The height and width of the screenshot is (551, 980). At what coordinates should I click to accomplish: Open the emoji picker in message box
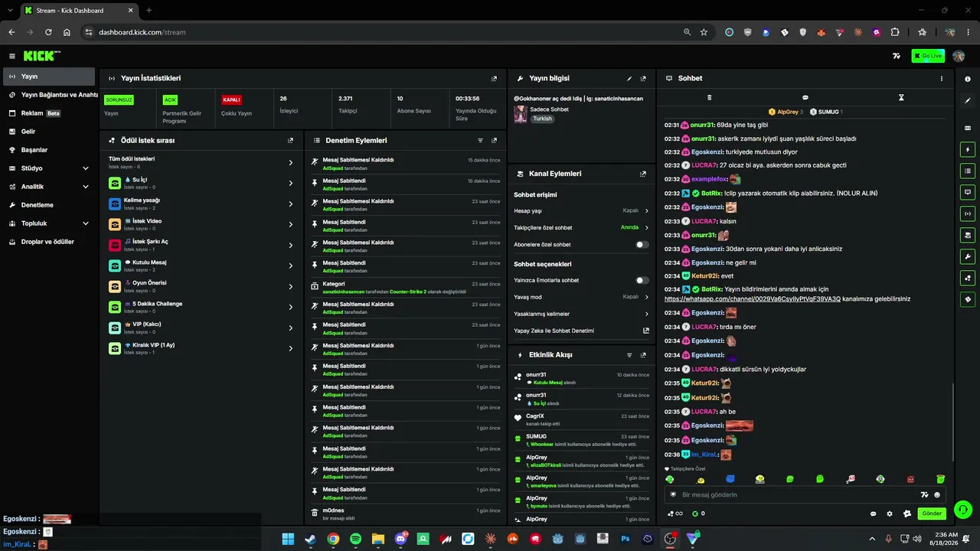coord(937,494)
